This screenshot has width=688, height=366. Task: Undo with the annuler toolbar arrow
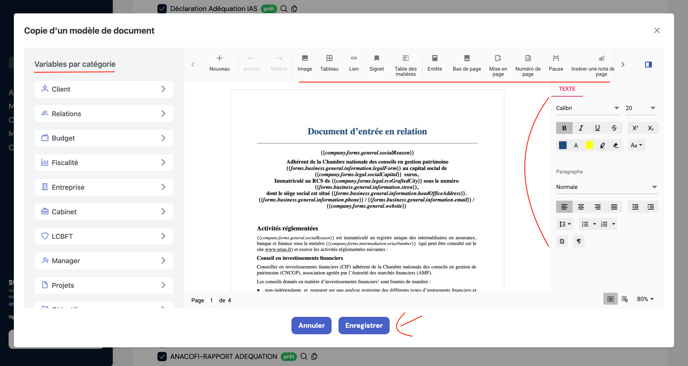251,63
